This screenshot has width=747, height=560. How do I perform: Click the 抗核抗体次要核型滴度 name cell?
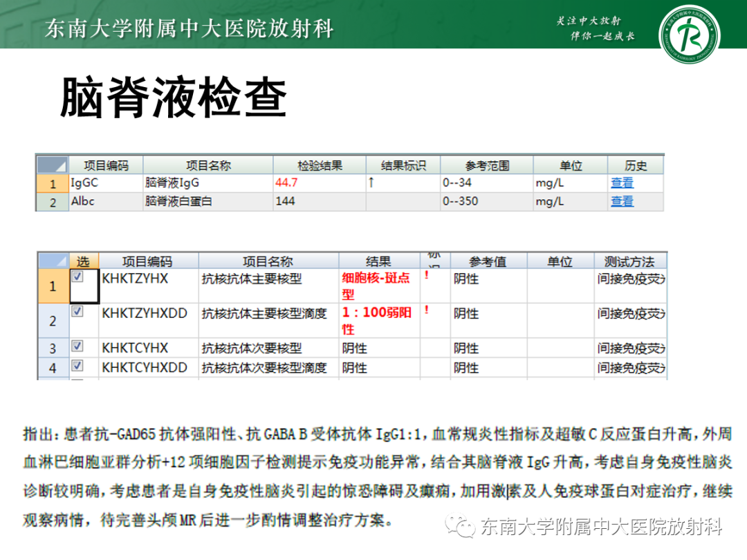click(268, 368)
